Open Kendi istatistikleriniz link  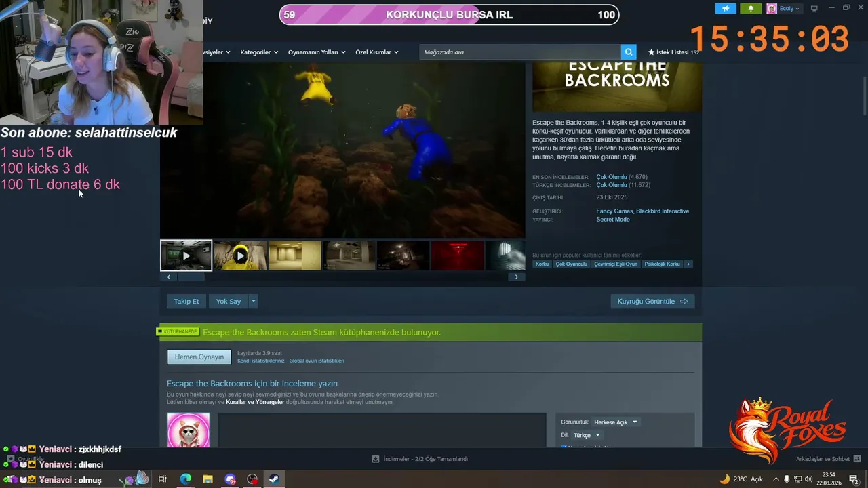(261, 361)
